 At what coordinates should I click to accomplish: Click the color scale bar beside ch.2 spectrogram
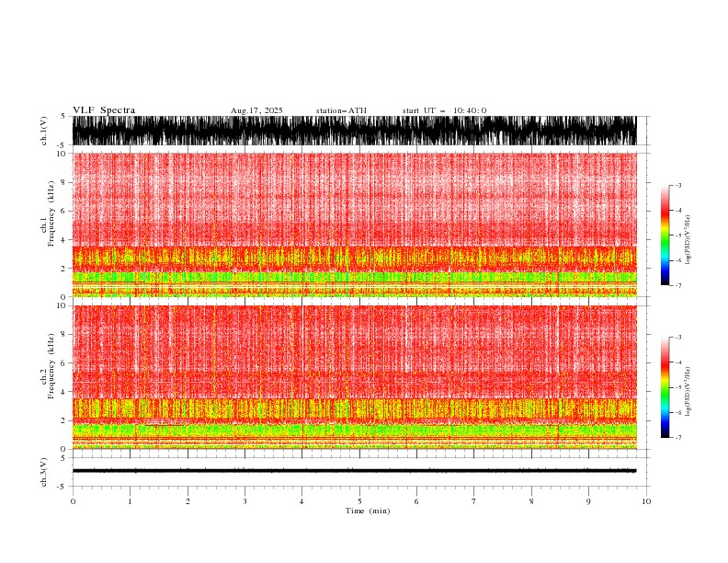(665, 387)
